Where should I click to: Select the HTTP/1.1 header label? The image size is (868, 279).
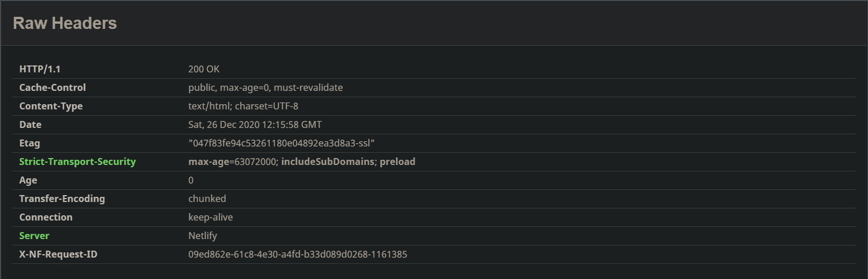(x=40, y=69)
